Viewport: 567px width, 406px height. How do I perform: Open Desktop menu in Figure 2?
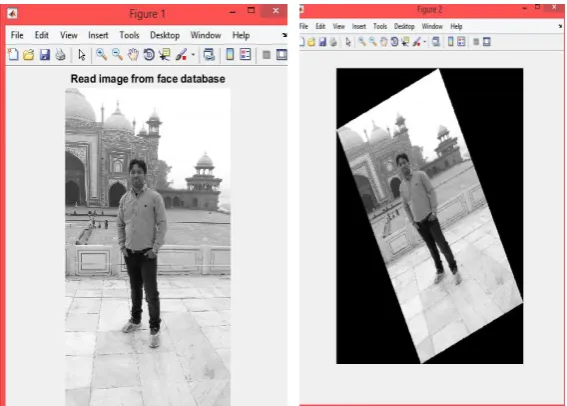click(404, 26)
